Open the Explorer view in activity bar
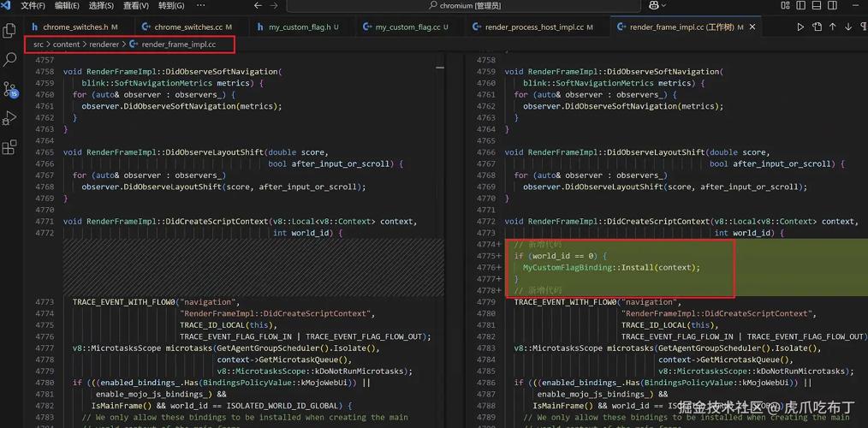Viewport: 868px width, 428px height. [9, 31]
